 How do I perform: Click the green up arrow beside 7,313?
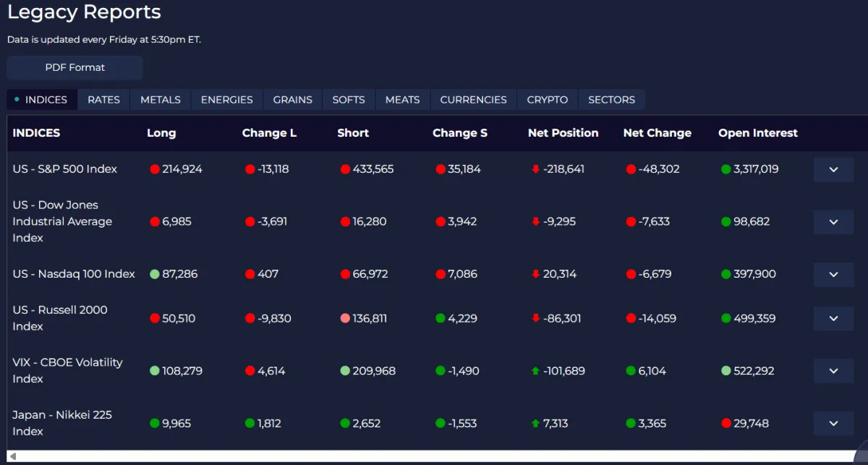535,423
